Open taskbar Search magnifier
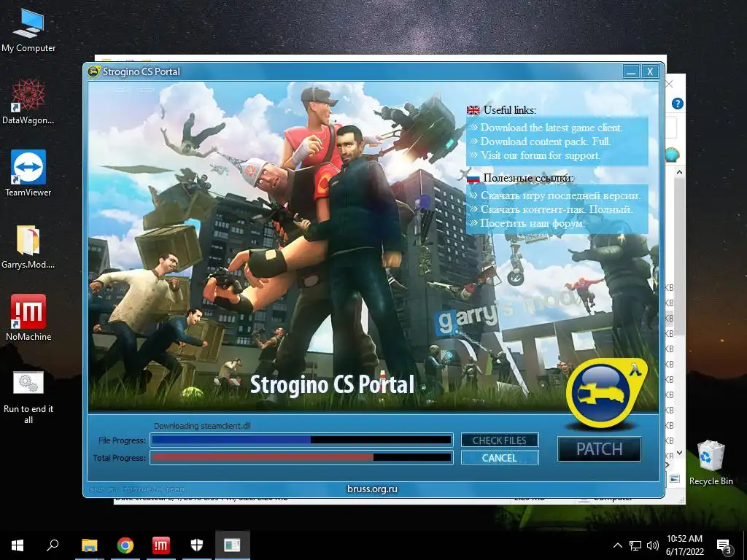The image size is (747, 560). tap(53, 545)
